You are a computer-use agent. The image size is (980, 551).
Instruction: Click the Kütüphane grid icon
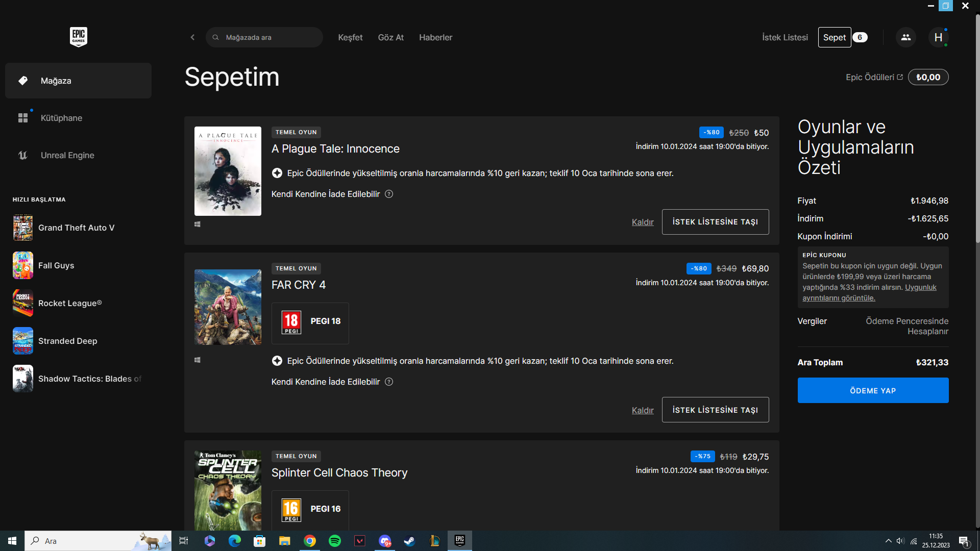coord(23,118)
